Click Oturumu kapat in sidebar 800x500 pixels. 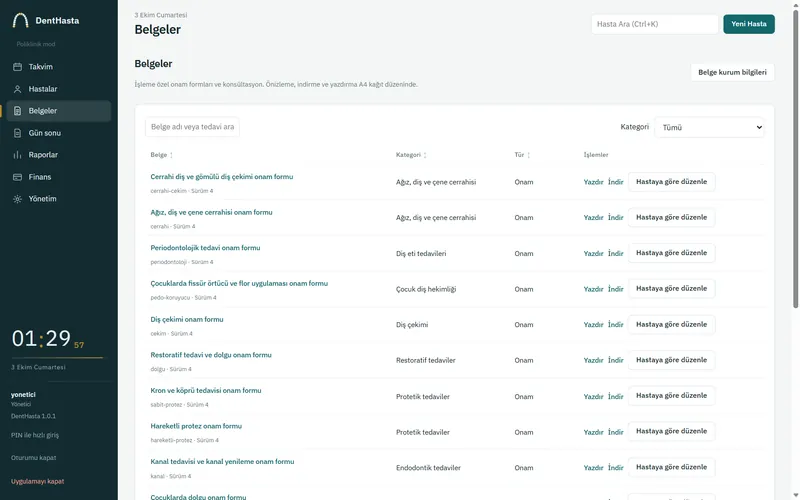pyautogui.click(x=34, y=458)
